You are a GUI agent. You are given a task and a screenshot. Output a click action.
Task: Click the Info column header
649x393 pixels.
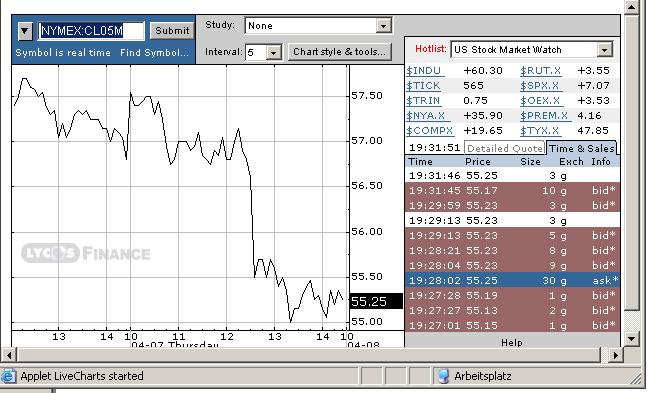click(601, 162)
